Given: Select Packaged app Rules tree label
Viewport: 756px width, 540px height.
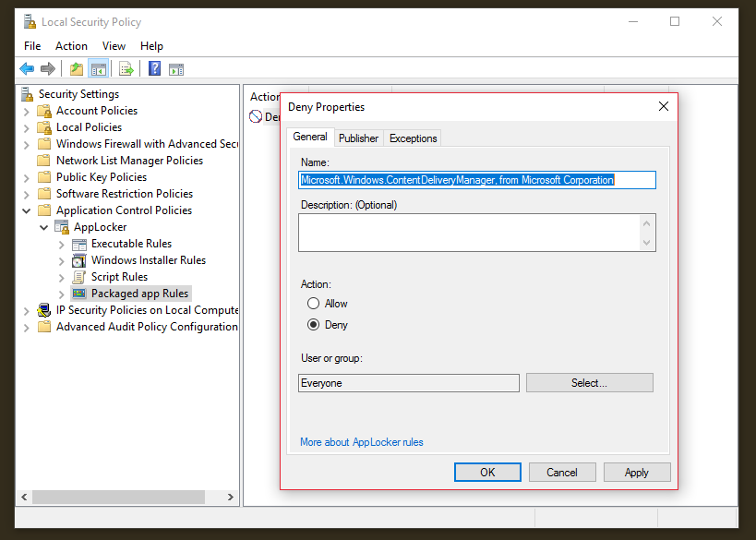Looking at the screenshot, I should [139, 294].
